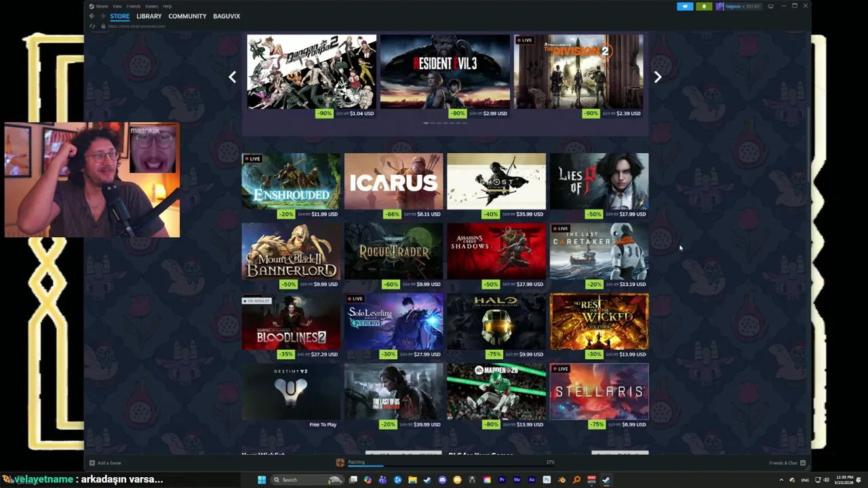Show previous carousel deals with left arrow
The width and height of the screenshot is (868, 488).
[x=232, y=77]
